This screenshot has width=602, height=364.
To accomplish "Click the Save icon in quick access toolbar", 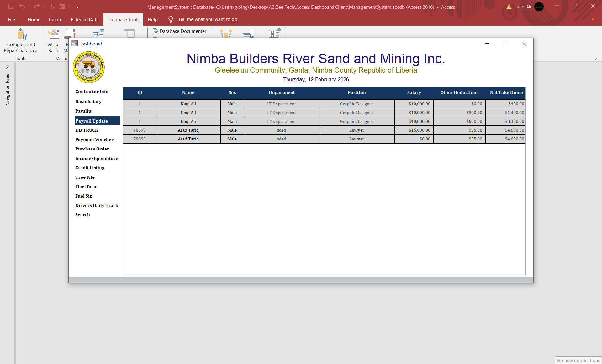I will tap(11, 6).
